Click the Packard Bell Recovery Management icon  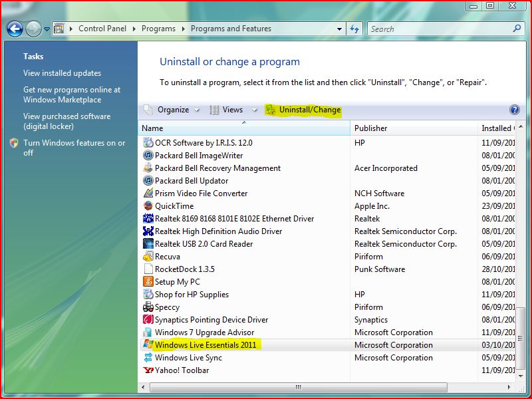[148, 168]
